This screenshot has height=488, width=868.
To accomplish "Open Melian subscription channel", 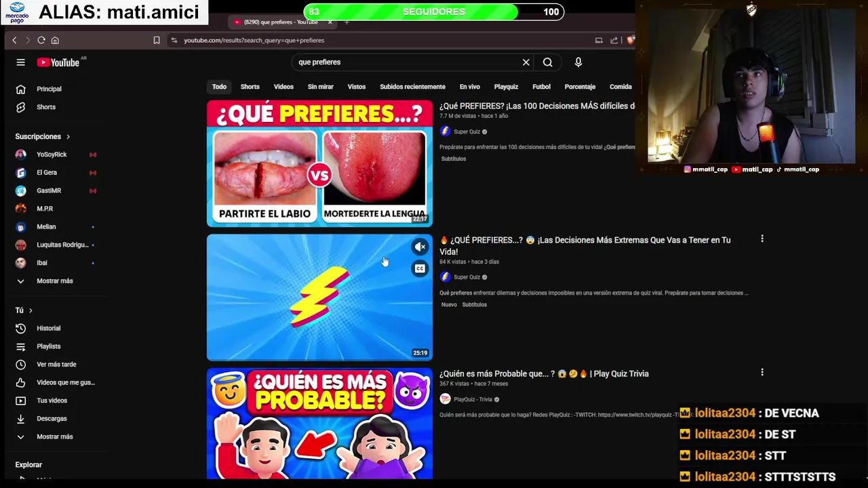I will click(x=46, y=226).
